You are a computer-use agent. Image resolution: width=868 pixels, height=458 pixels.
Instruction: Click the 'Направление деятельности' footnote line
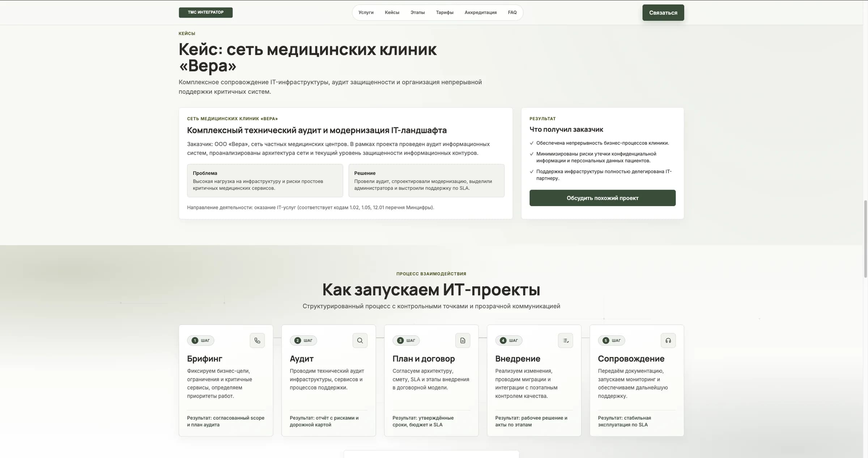(310, 207)
